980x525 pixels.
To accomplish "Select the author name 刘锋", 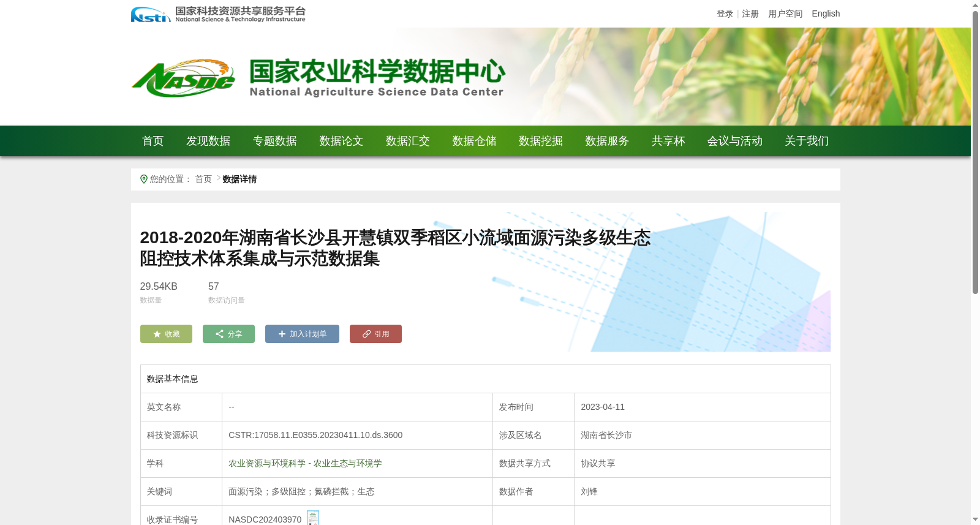I will point(589,491).
